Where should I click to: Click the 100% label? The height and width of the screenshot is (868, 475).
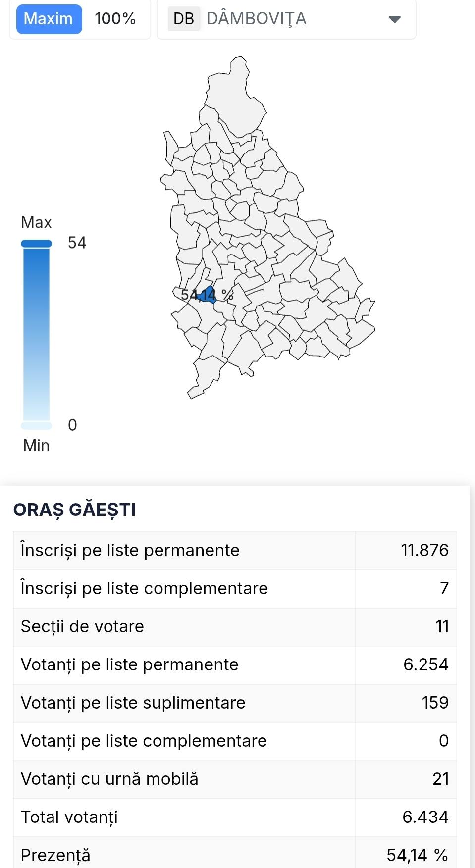pos(114,19)
